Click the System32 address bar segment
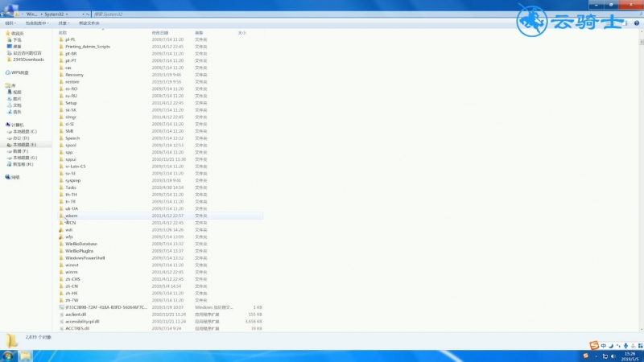Image resolution: width=644 pixels, height=362 pixels. click(54, 14)
